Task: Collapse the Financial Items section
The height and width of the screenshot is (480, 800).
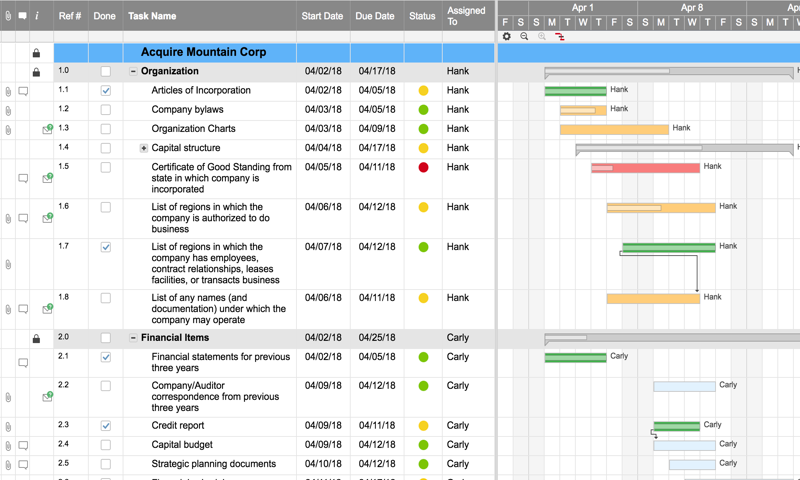Action: [133, 338]
